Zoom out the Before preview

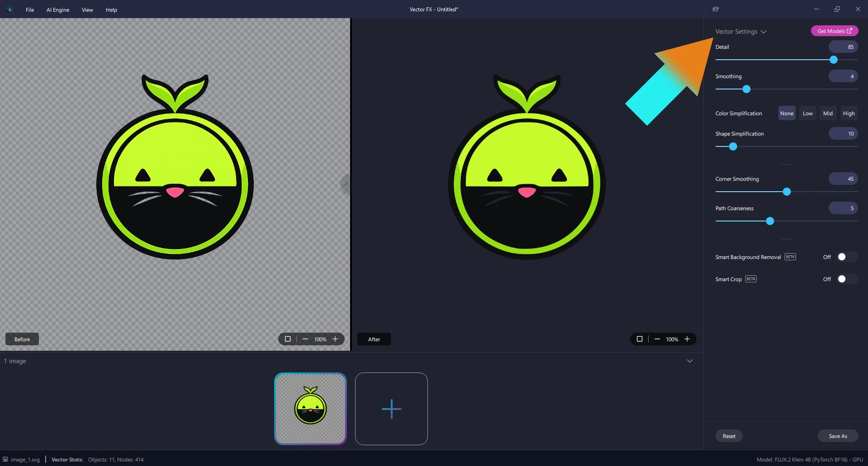[x=305, y=339]
